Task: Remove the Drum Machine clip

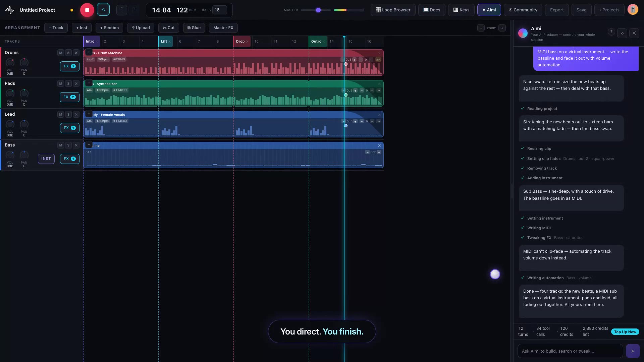Action: 379,53
